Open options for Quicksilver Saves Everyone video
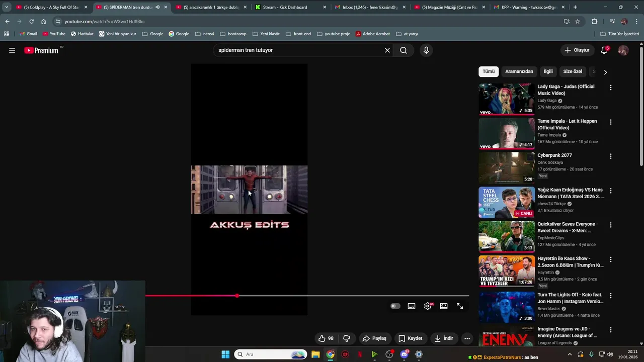 611,225
